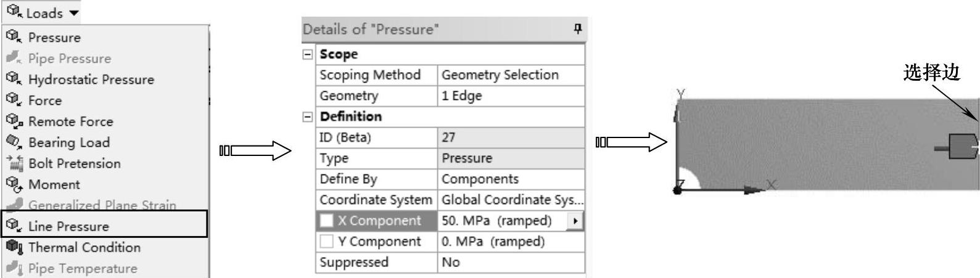This screenshot has width=980, height=278.
Task: Collapse the Scope section
Action: click(x=308, y=54)
